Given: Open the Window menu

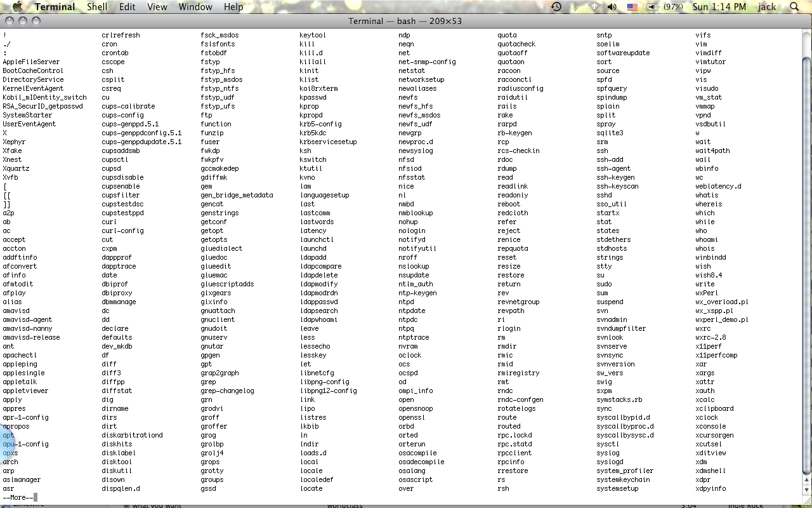Looking at the screenshot, I should click(x=195, y=7).
